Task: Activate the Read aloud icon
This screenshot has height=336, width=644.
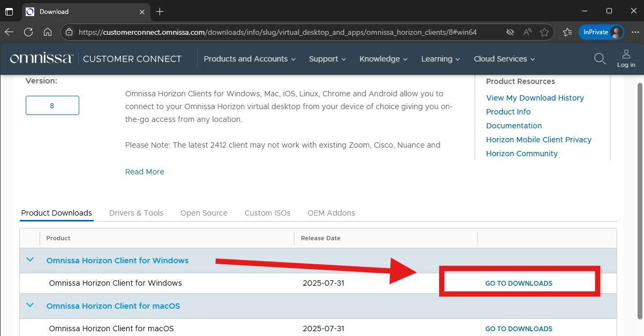Action: 527,32
